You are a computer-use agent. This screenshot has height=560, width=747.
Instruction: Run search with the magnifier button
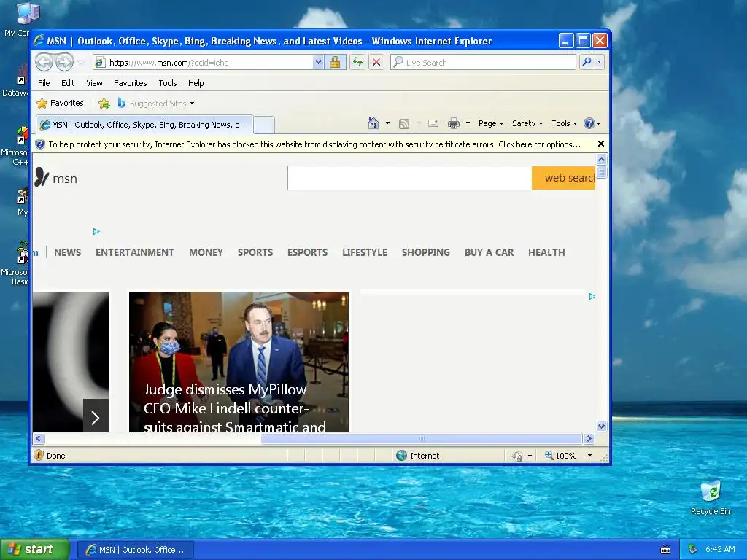pos(587,62)
